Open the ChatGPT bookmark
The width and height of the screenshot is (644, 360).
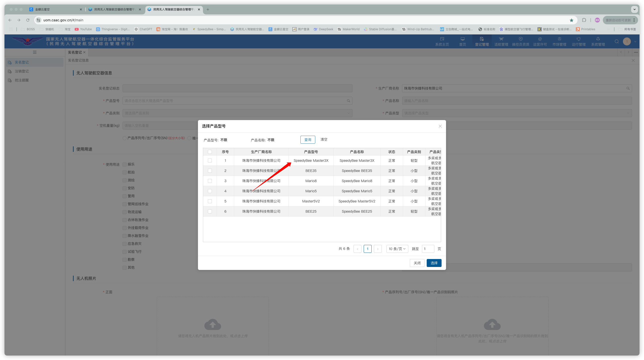click(x=143, y=29)
